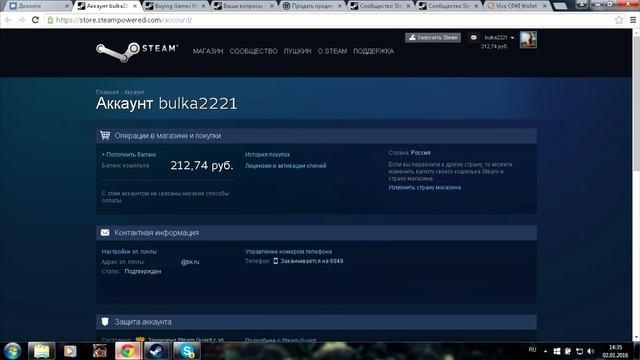Open Настройки эл. почты link

[129, 251]
